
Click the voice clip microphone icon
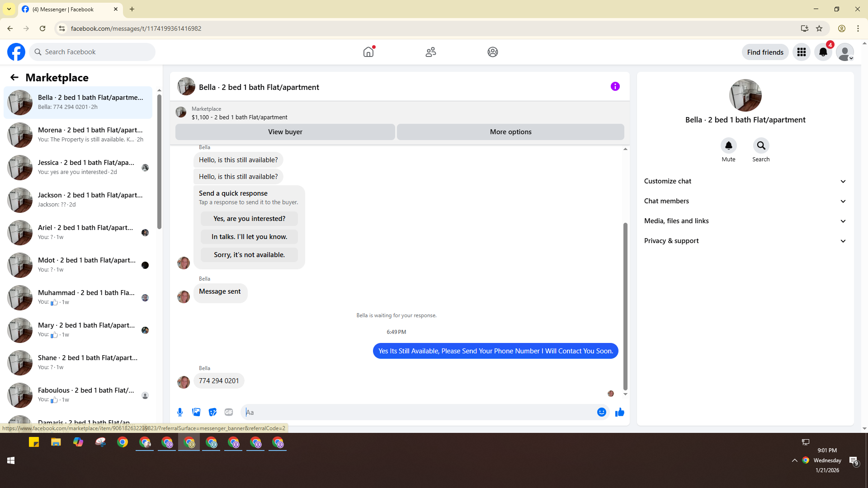point(180,412)
